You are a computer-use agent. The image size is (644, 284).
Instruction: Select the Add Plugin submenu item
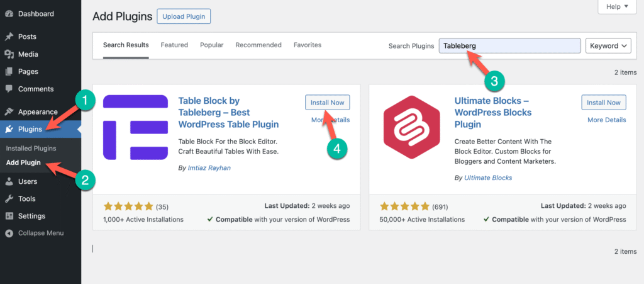tap(23, 162)
